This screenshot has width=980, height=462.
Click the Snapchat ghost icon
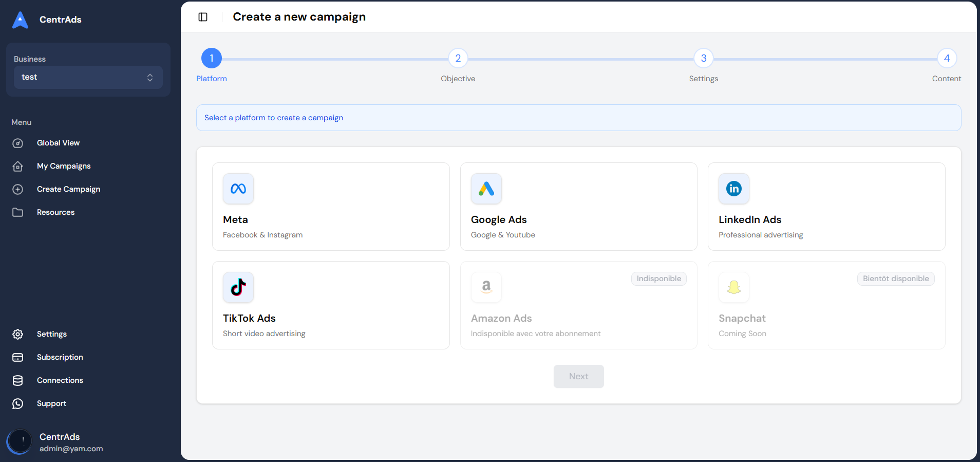click(733, 287)
